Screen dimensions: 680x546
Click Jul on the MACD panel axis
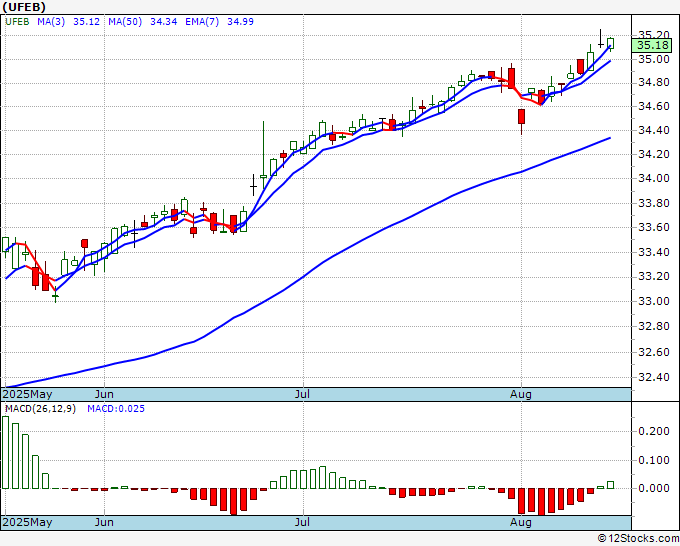pyautogui.click(x=302, y=522)
